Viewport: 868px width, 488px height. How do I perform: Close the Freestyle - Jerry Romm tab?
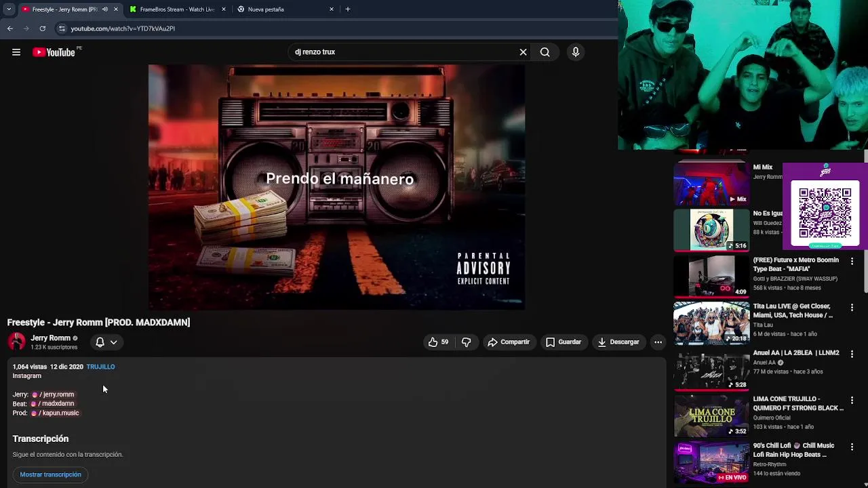(x=115, y=9)
